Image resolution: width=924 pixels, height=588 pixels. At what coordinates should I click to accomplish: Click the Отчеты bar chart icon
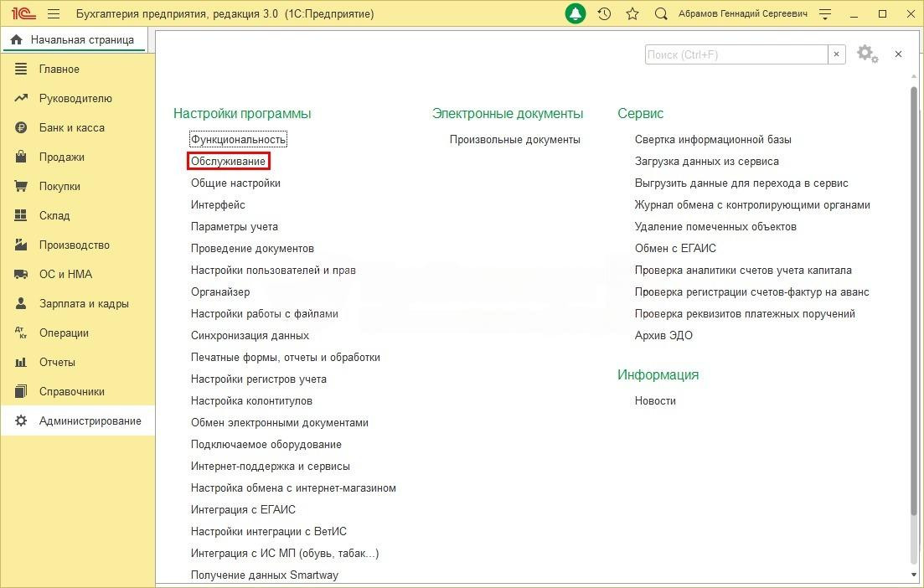tap(21, 363)
